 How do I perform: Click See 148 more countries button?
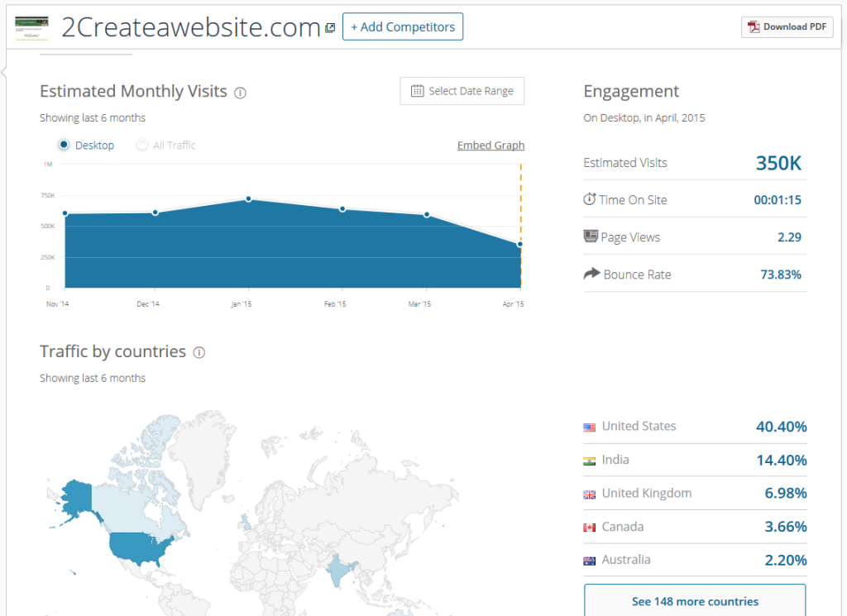click(695, 600)
